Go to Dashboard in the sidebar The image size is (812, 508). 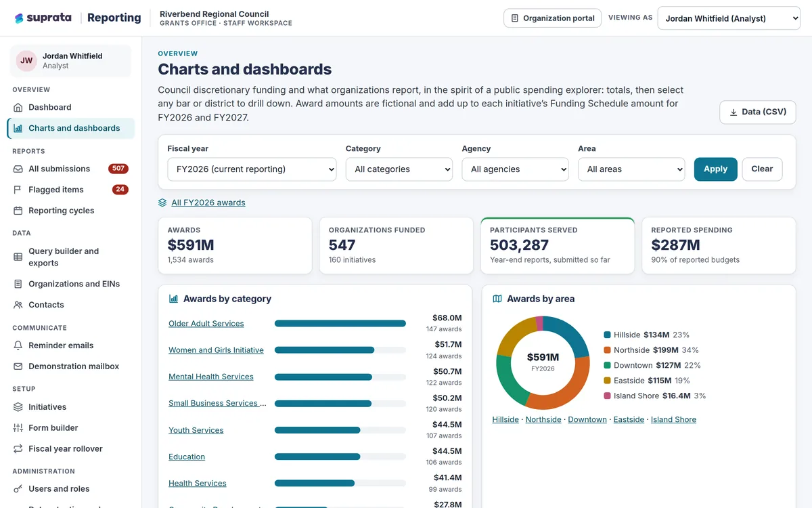[71, 107]
